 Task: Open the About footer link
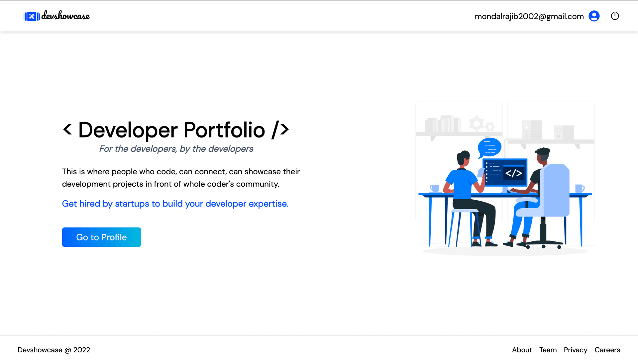[x=522, y=349]
